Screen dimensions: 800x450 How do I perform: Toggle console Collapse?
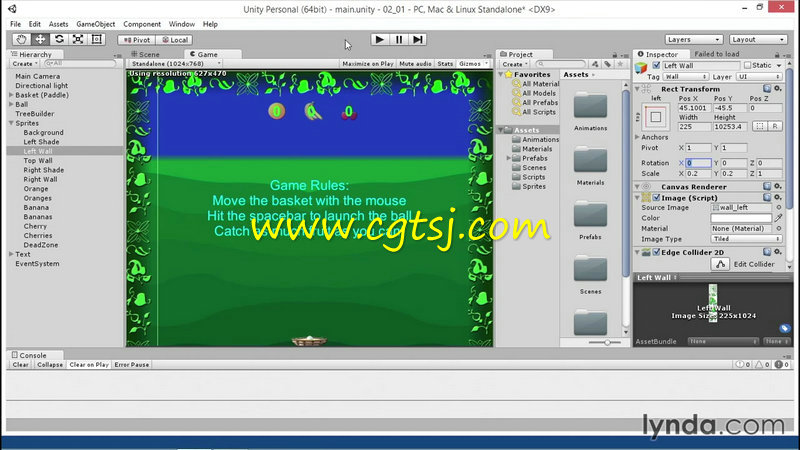[49, 365]
